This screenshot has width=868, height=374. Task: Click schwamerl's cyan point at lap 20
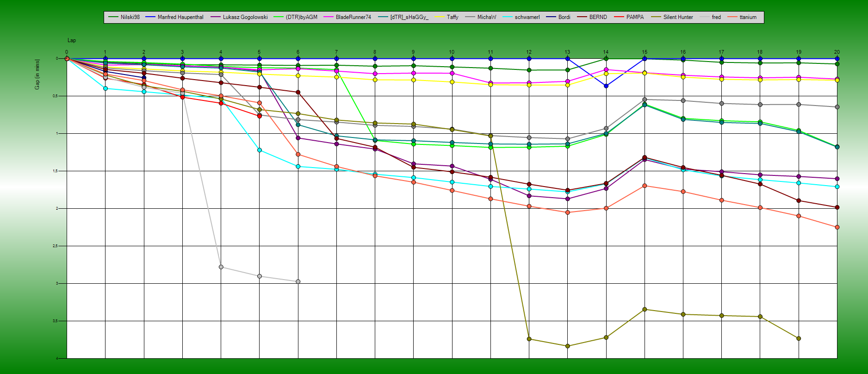click(x=837, y=187)
